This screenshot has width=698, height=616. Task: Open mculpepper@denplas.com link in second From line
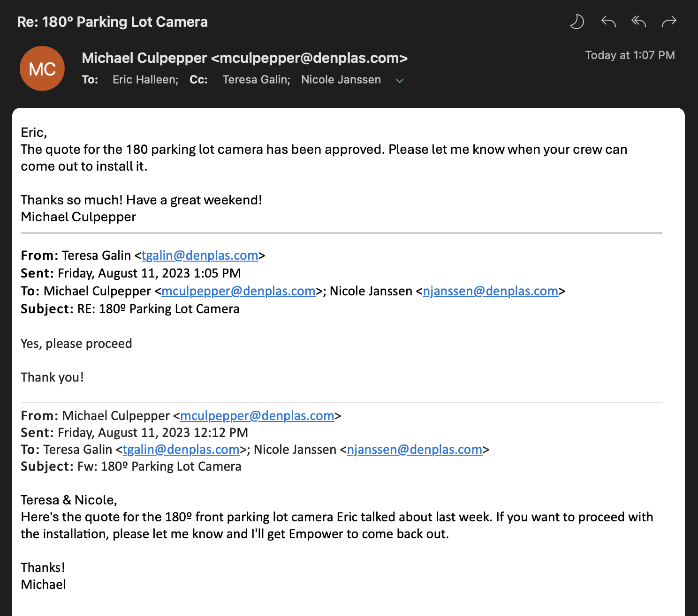click(x=257, y=416)
